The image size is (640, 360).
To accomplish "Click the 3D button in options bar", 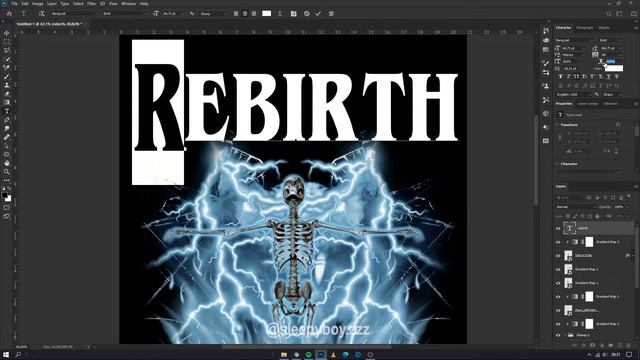I will point(331,13).
